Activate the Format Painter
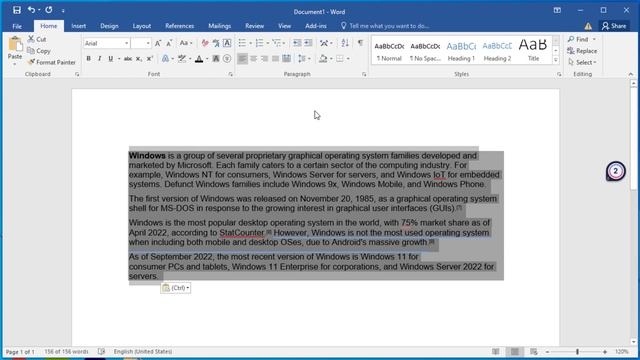640x360 pixels. pos(51,62)
